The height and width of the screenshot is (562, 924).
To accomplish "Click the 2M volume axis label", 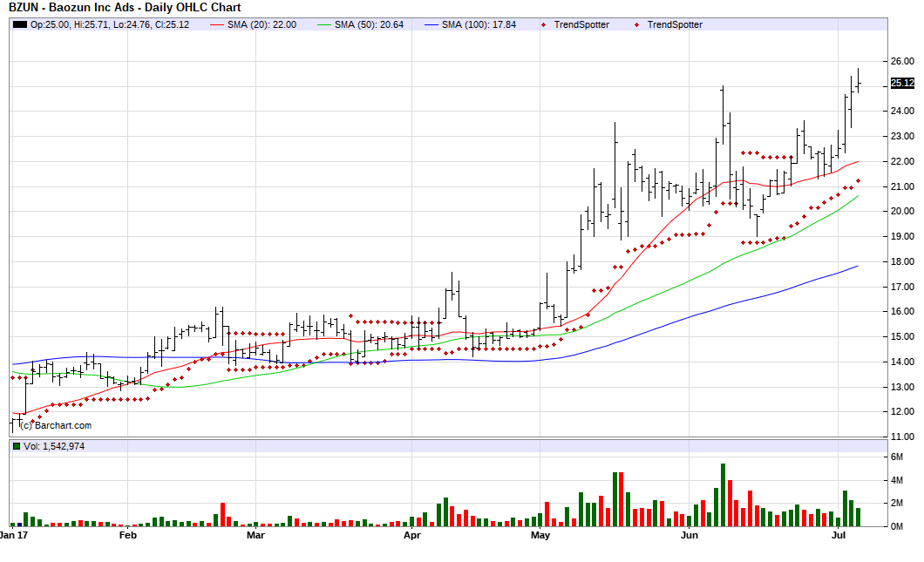I will 897,503.
